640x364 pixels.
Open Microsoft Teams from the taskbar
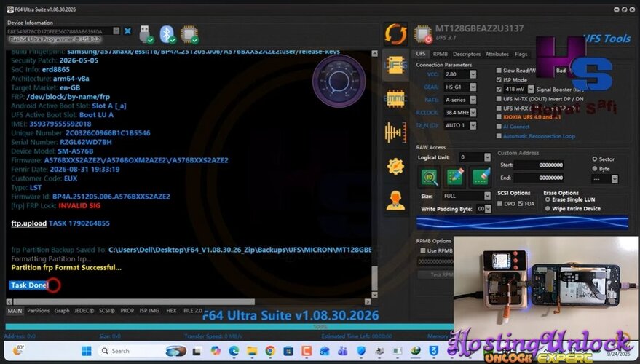pos(343,351)
